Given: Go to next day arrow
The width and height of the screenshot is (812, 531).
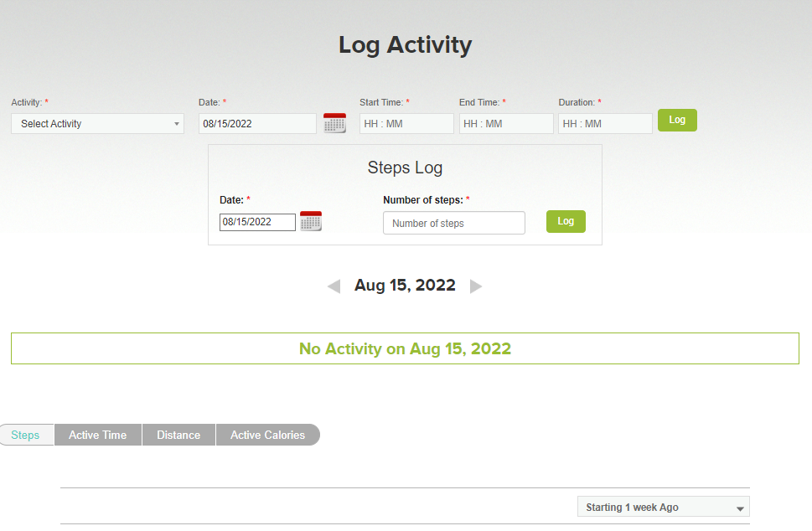Looking at the screenshot, I should click(475, 286).
